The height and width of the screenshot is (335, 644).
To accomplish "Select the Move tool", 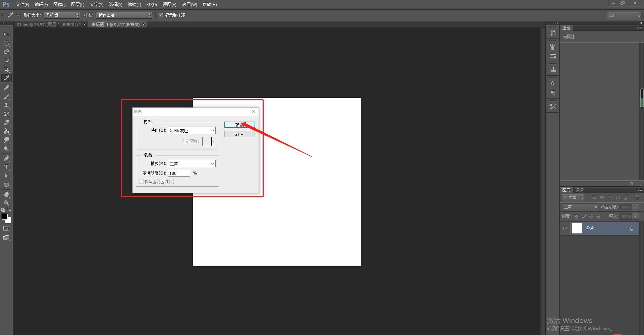I will [6, 35].
